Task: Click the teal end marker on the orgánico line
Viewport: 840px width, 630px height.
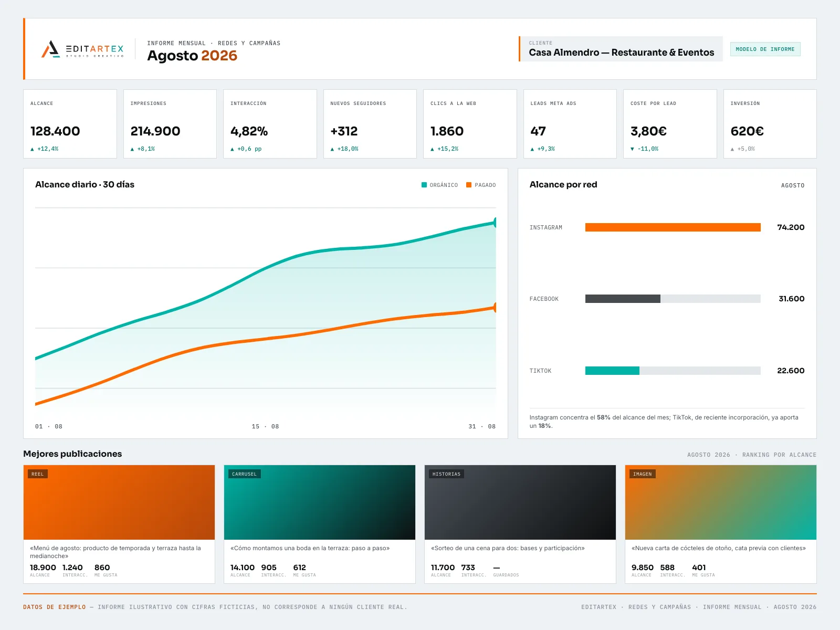Action: click(495, 223)
